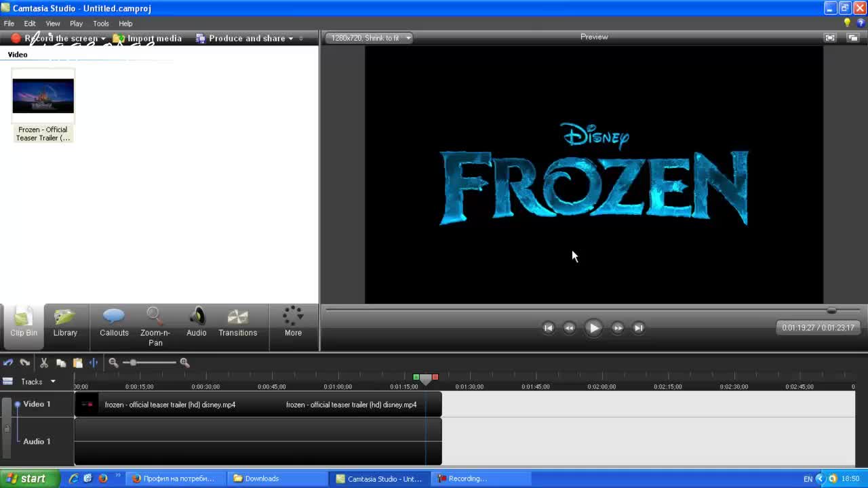Click the Paste clipboard icon
The height and width of the screenshot is (488, 868).
tap(77, 363)
